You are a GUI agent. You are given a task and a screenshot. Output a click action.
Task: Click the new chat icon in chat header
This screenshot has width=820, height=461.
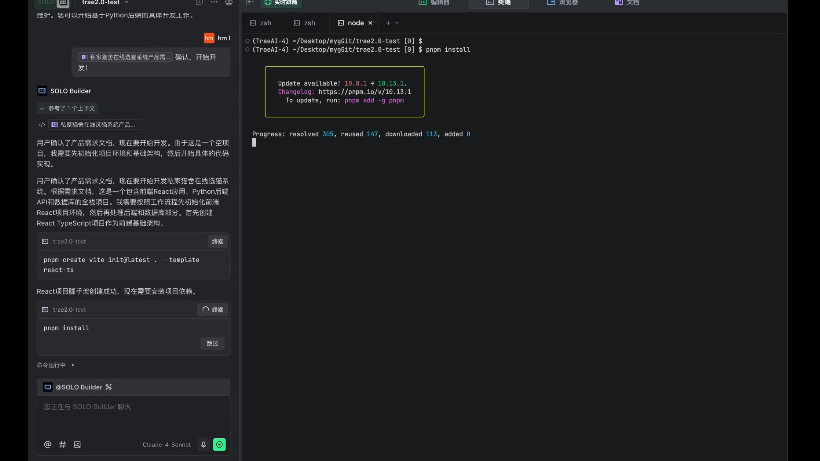pos(199,3)
